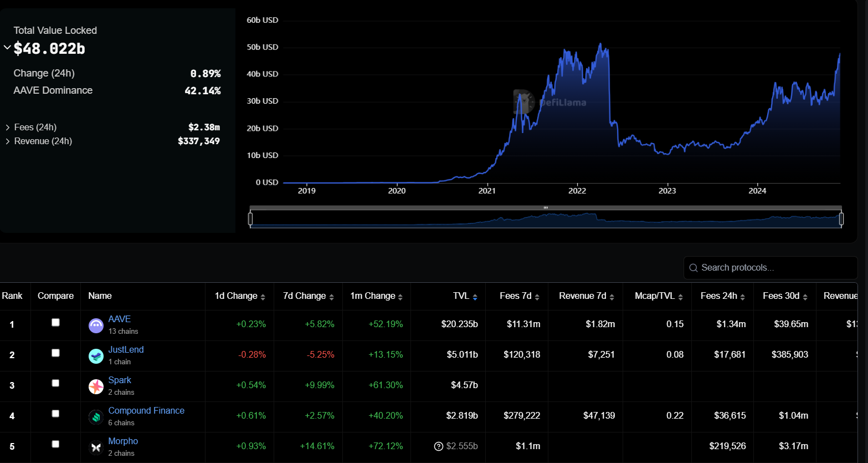Click the Compound Finance logo icon
The height and width of the screenshot is (463, 868).
96,417
